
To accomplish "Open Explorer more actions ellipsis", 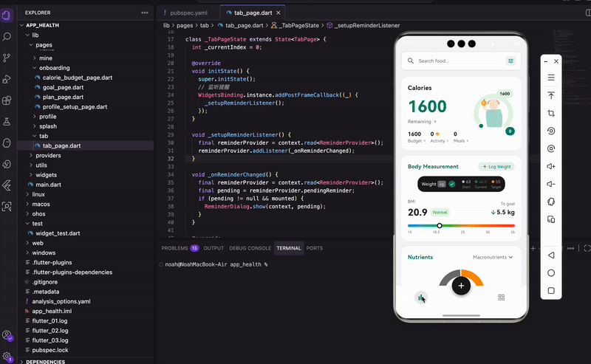I will (x=145, y=13).
